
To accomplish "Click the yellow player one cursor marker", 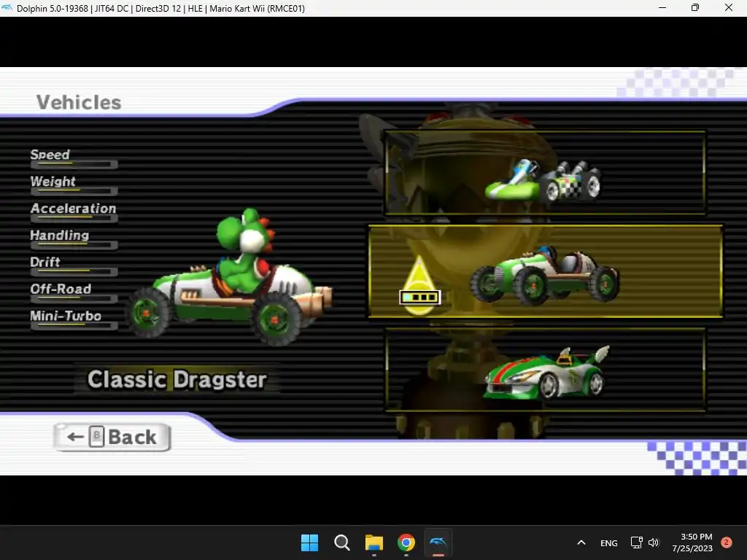I will [x=419, y=287].
